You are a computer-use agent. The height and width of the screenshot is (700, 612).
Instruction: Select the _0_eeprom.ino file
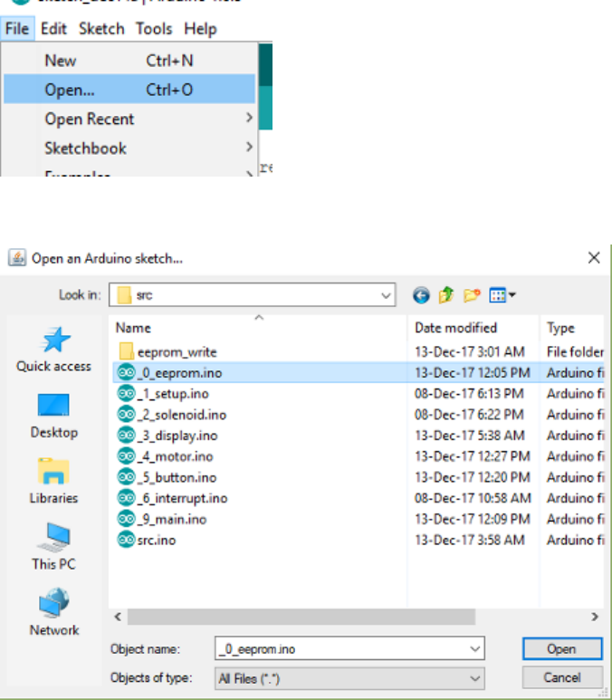169,373
